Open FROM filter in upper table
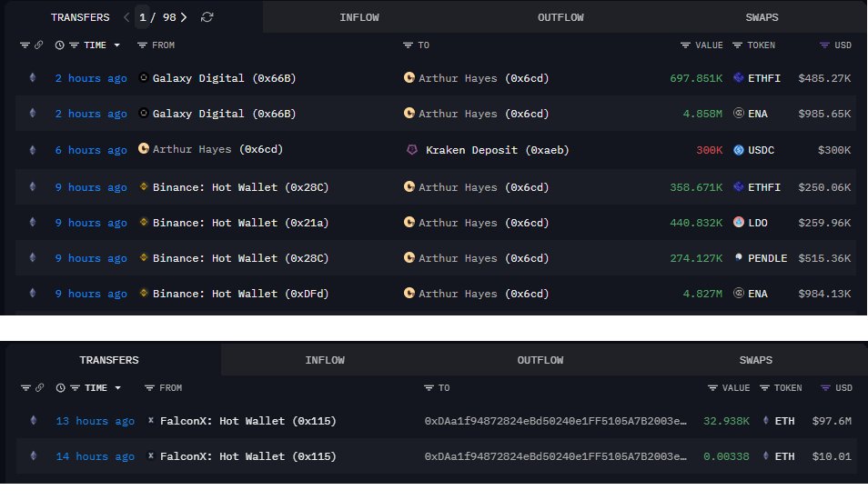 142,45
